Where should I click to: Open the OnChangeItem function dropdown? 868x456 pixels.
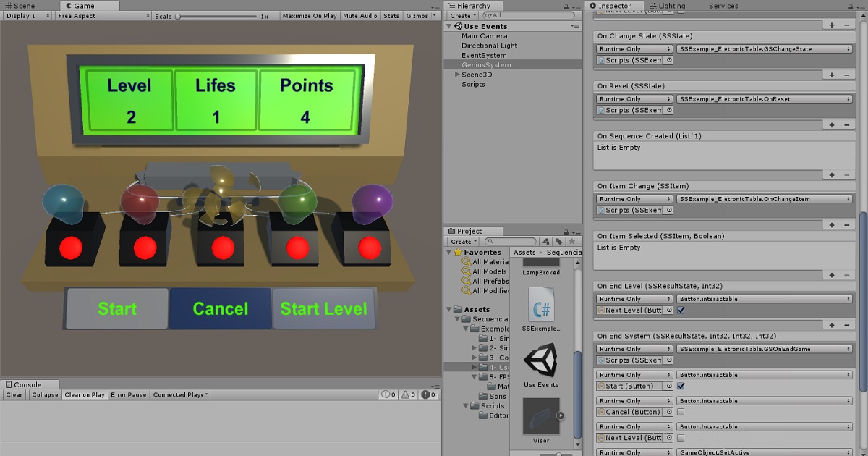(x=765, y=199)
